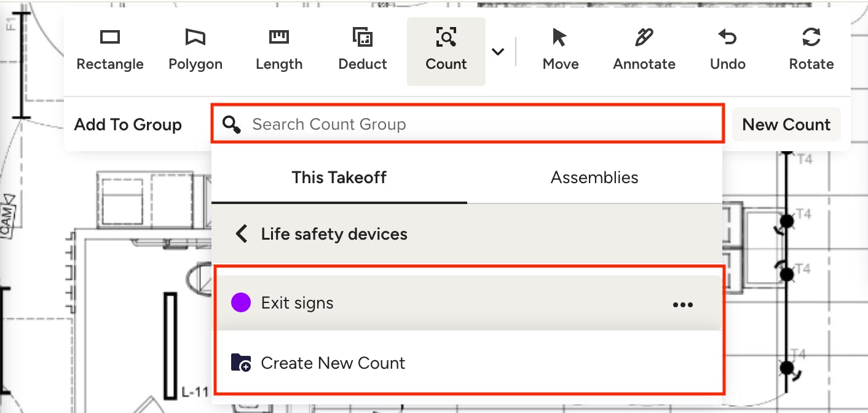Open Exit signs more options menu
The image size is (868, 413).
click(683, 304)
